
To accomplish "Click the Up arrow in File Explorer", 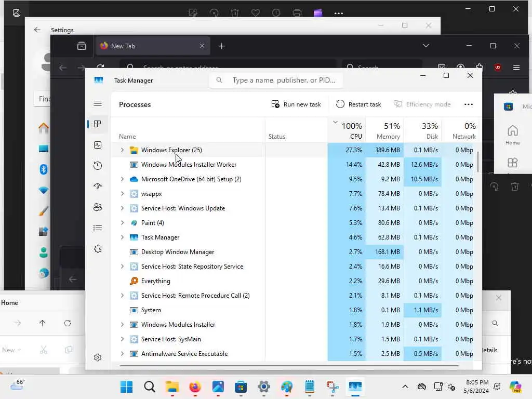I will (x=43, y=323).
